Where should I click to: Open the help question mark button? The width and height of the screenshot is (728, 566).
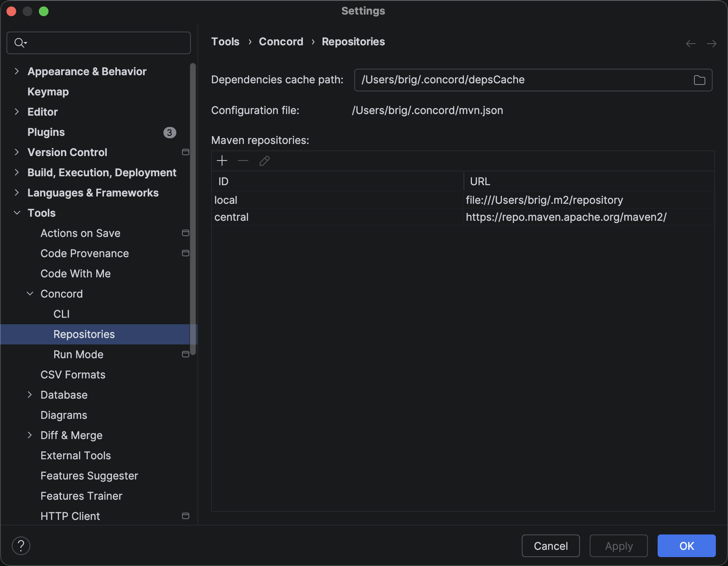click(x=21, y=546)
